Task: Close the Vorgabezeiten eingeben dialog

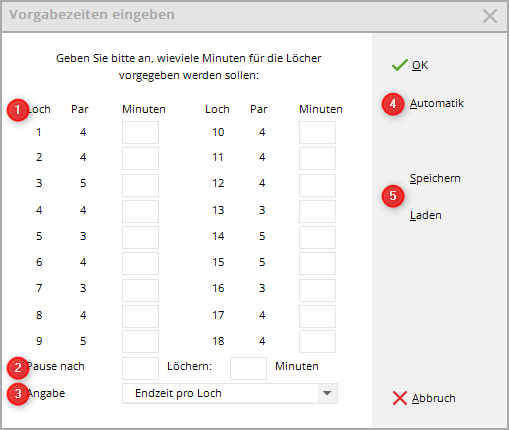Action: tap(490, 16)
